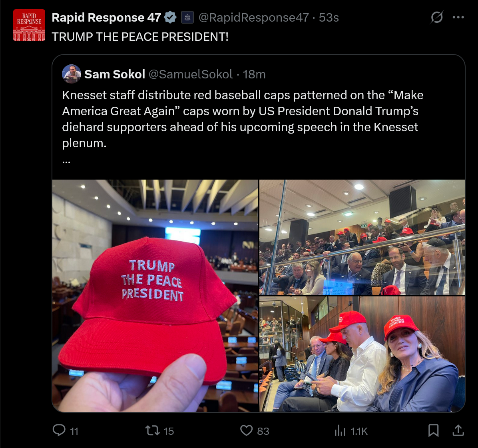Open the three-dot more options menu
The width and height of the screenshot is (478, 448).
(458, 17)
